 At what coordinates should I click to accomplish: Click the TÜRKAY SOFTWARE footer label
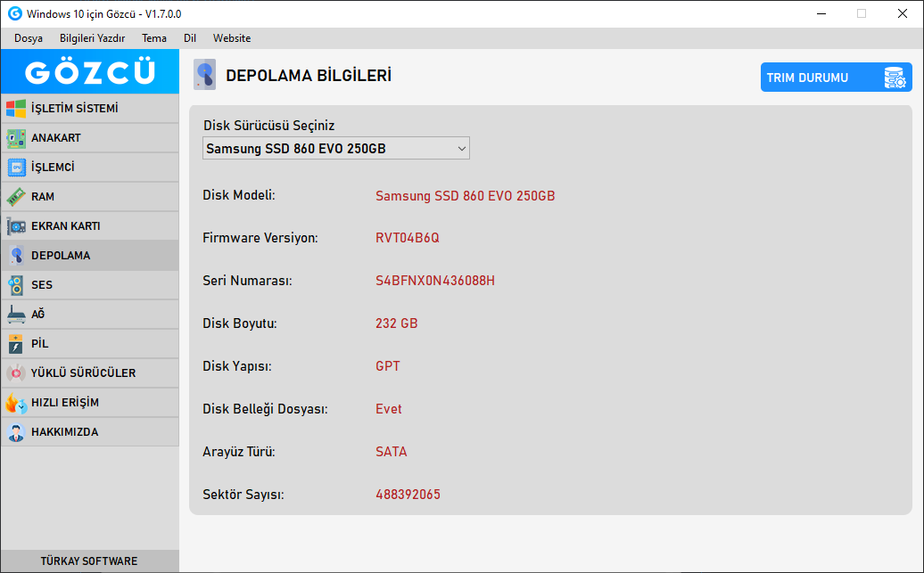89,561
